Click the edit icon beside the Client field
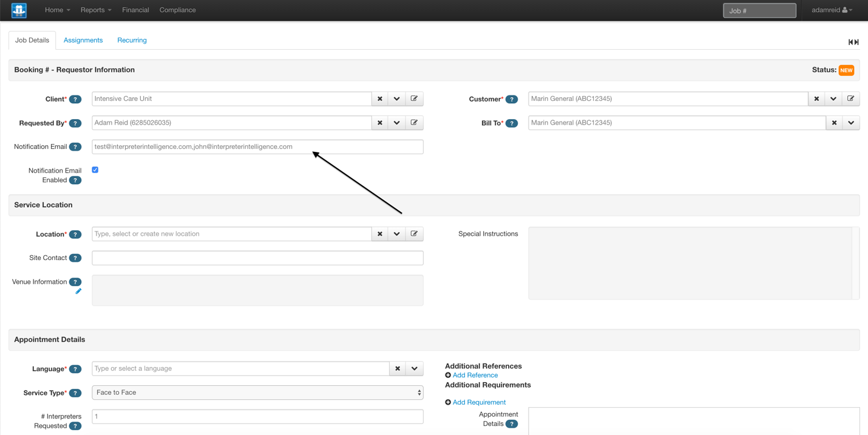The height and width of the screenshot is (435, 868). click(x=415, y=98)
